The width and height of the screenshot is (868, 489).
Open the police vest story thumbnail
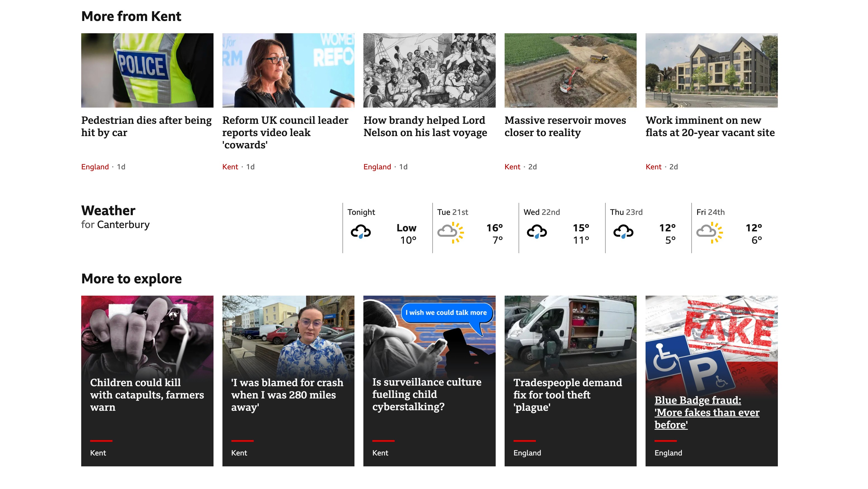tap(147, 70)
